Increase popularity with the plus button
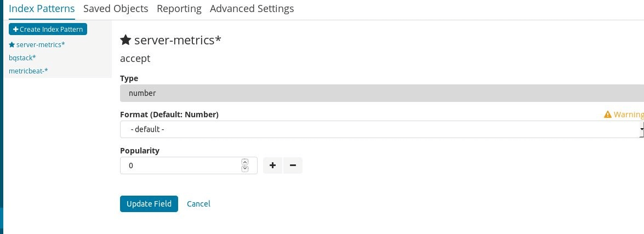 272,165
